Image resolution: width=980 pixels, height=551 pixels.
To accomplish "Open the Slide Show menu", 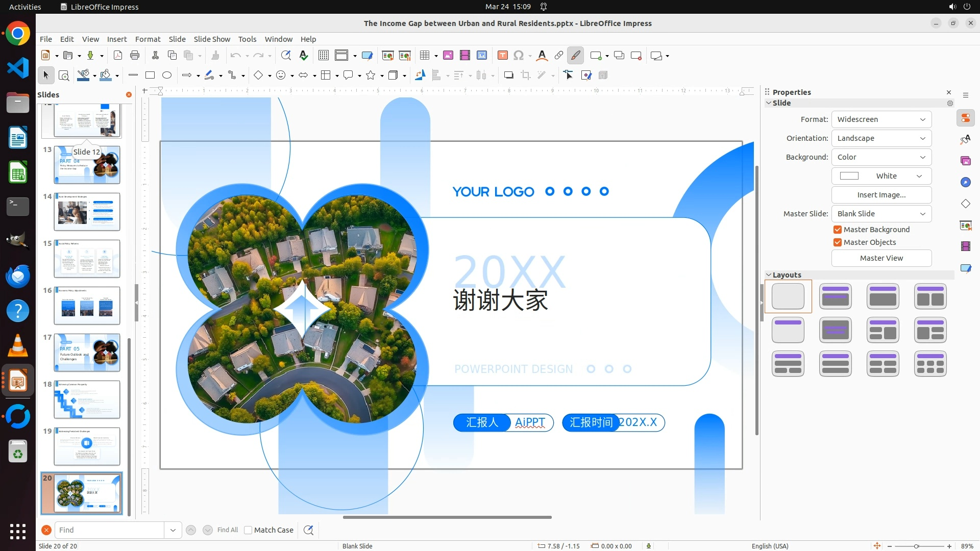I will pos(212,39).
